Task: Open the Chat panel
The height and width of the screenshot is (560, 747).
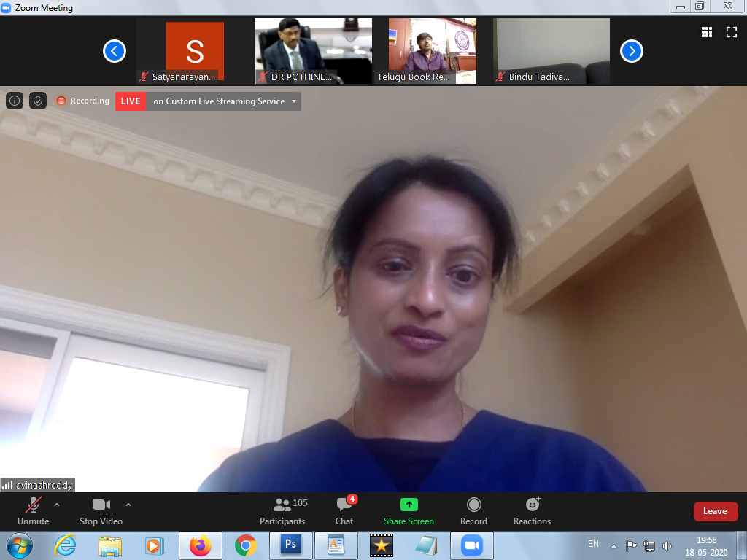Action: tap(344, 511)
